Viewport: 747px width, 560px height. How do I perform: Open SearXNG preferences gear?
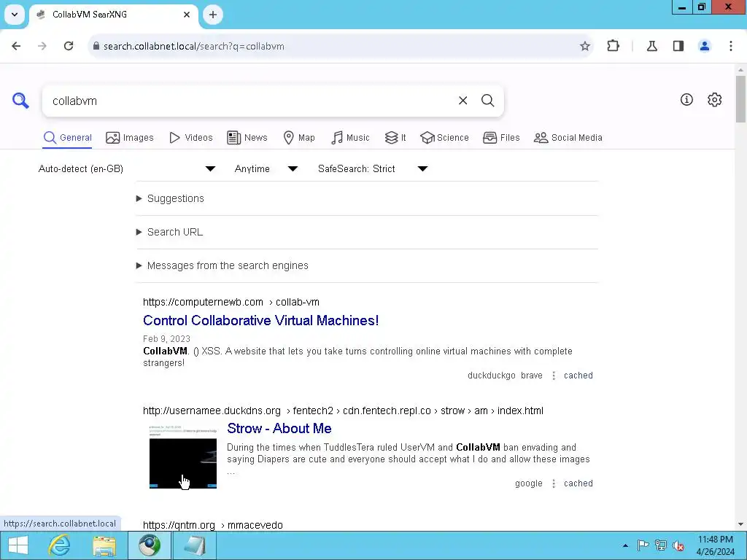[x=715, y=99]
